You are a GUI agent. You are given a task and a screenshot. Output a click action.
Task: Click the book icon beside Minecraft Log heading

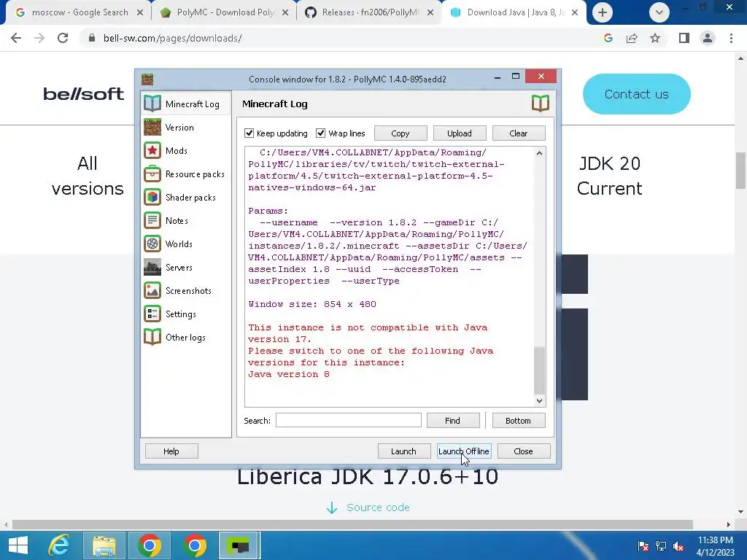click(541, 104)
